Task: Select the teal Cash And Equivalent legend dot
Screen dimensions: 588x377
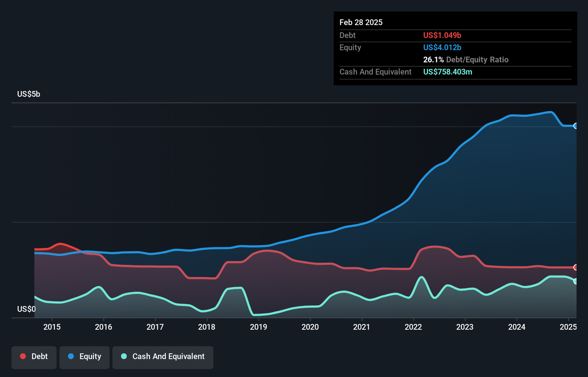Action: pos(124,356)
